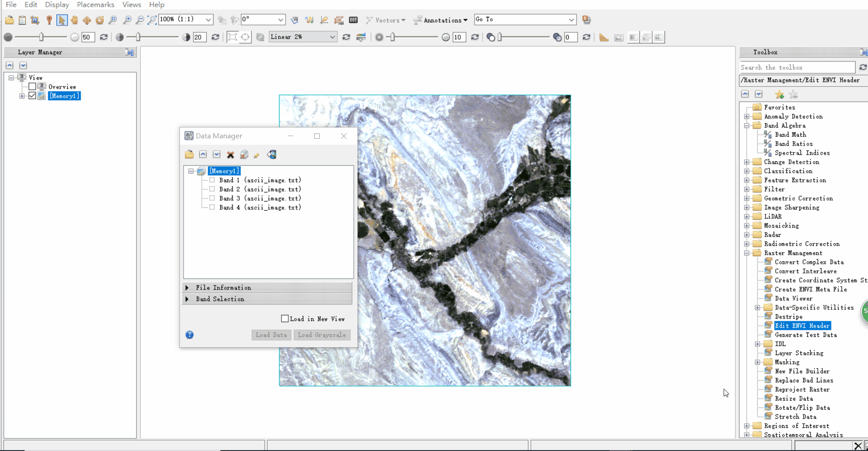
Task: Click the transparency slider handle
Action: pos(500,37)
